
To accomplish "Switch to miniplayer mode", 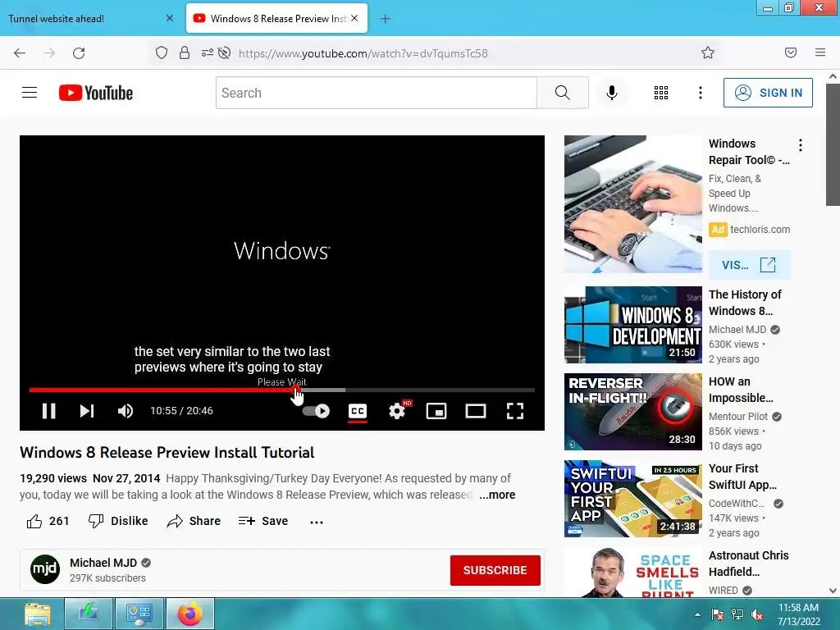I will coord(436,411).
